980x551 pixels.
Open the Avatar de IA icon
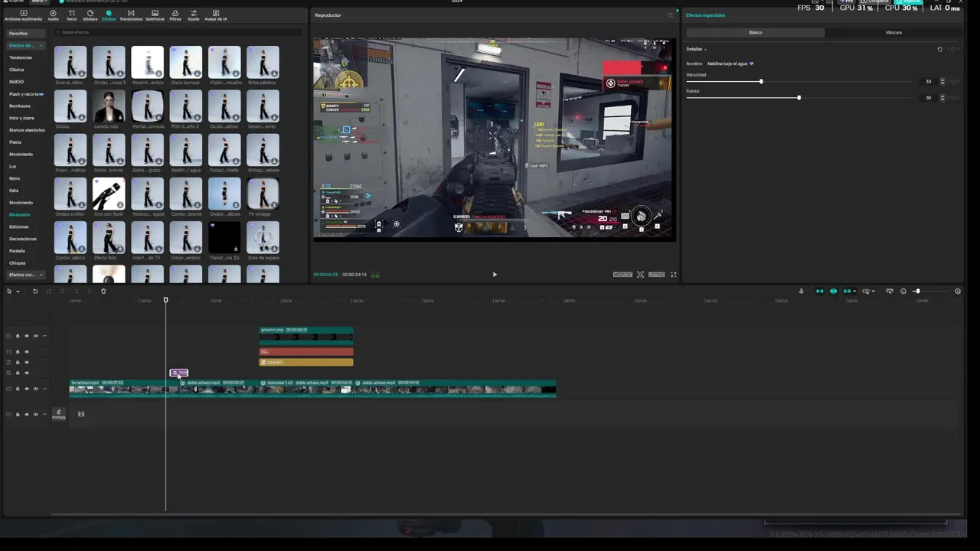(215, 13)
